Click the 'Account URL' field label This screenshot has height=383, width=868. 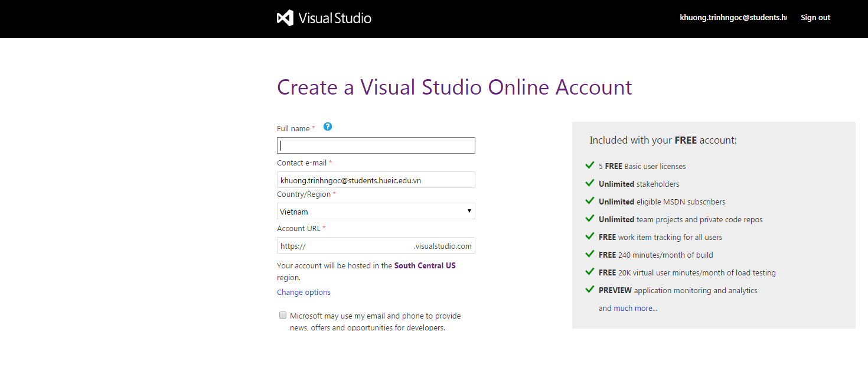[x=299, y=229]
